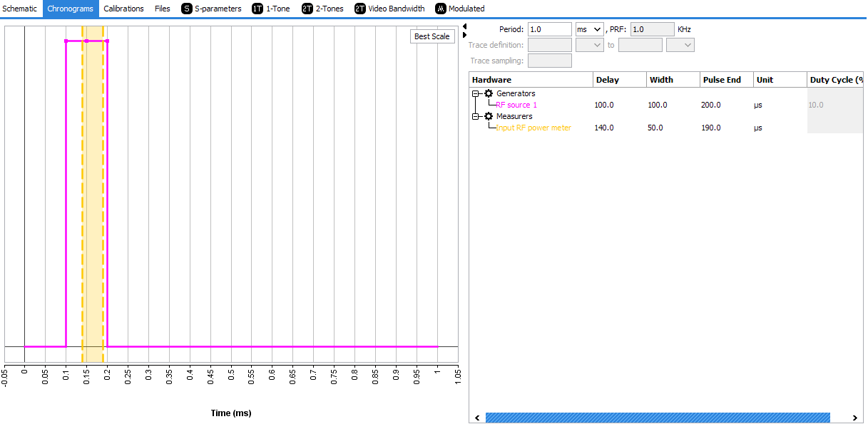
Task: Collapse the Generators tree node
Action: pos(476,93)
